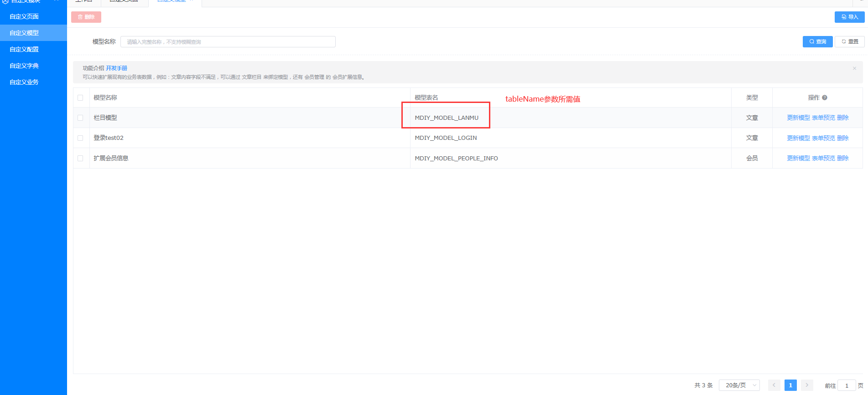Click 更新模型 for the 栏目模型 row

click(798, 118)
